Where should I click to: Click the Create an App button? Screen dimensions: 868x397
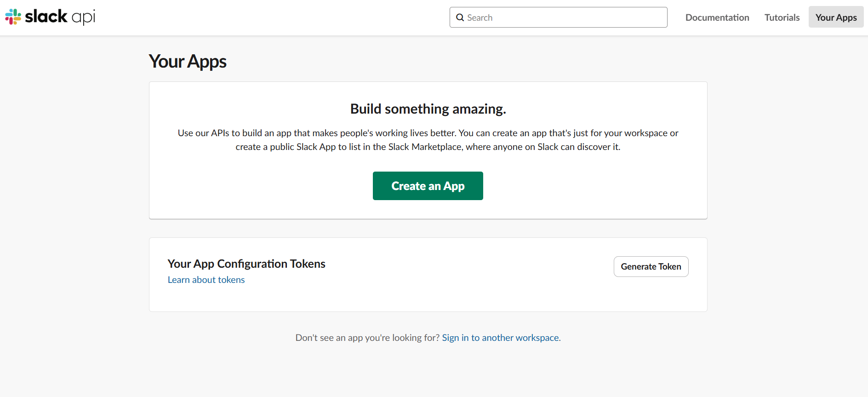click(428, 186)
